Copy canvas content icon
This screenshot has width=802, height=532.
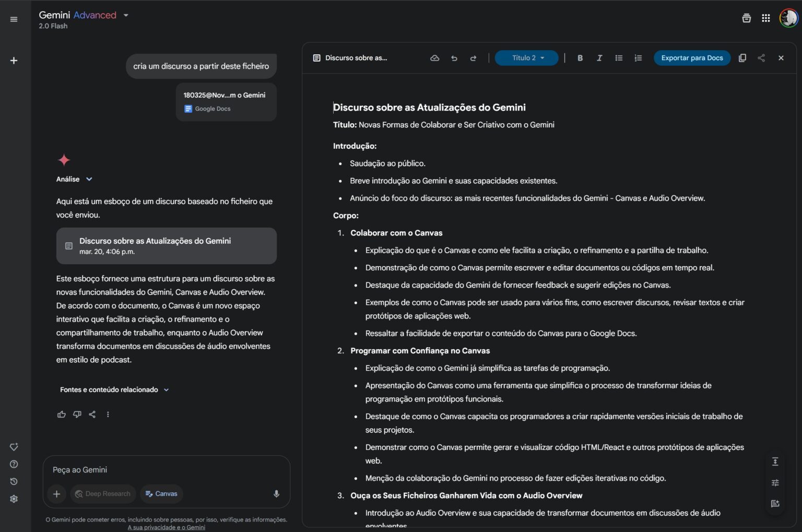(742, 58)
